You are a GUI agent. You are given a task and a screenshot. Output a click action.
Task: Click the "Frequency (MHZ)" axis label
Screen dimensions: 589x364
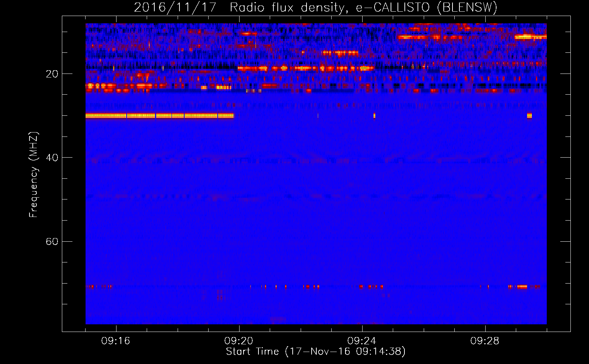point(33,175)
